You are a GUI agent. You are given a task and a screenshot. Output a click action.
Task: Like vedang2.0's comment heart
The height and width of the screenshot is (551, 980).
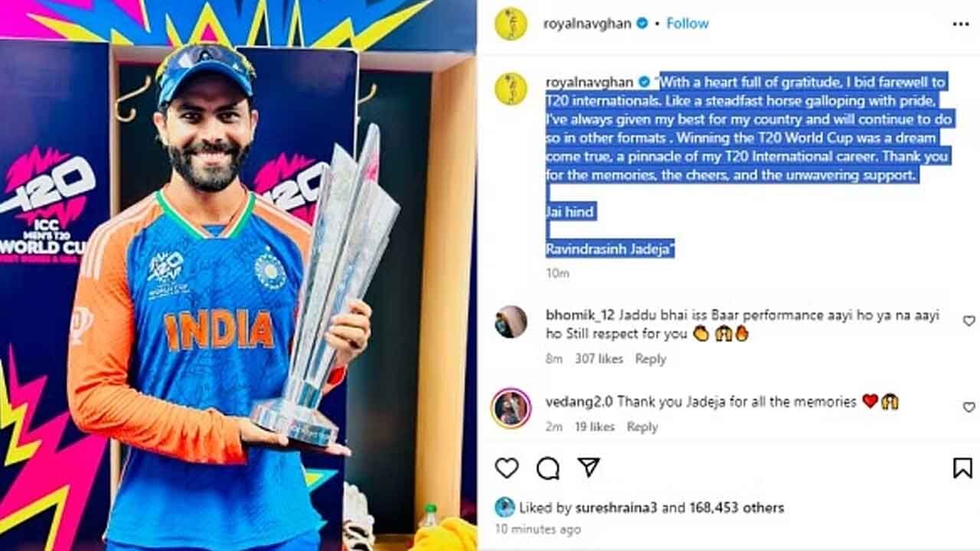[969, 407]
